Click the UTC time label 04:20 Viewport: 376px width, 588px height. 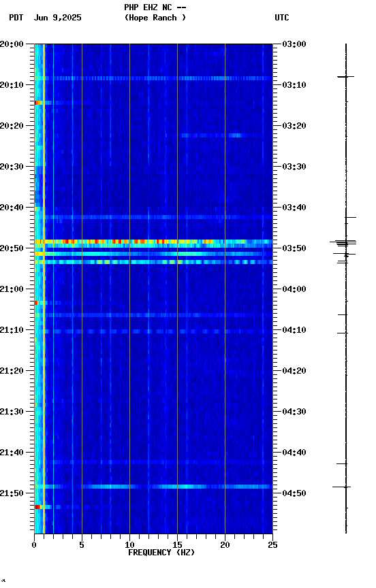click(294, 371)
